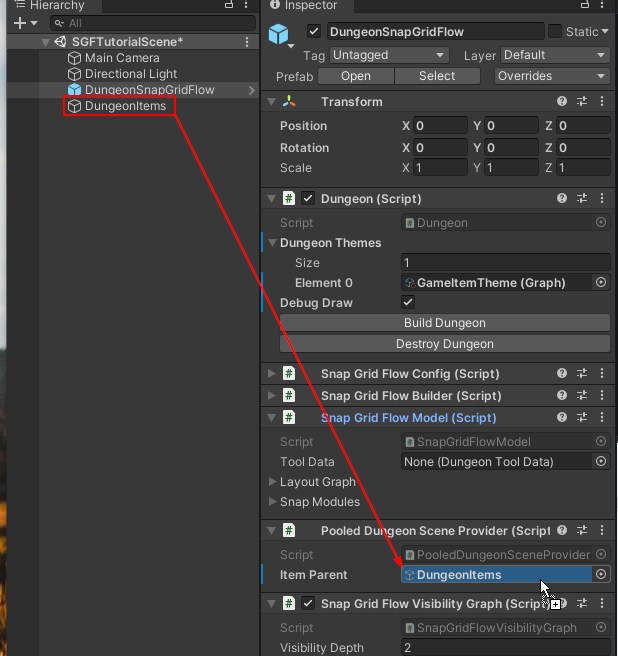
Task: Click object picker for Element 0 theme
Action: (601, 283)
